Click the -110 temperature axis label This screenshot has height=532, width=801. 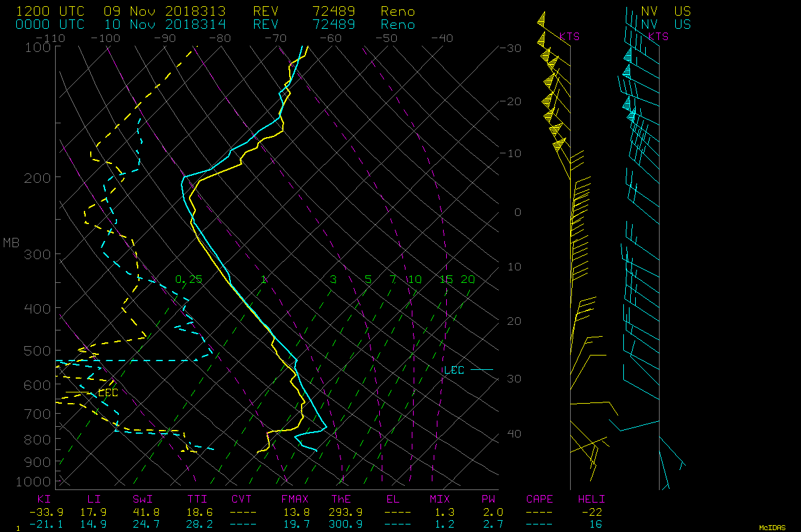51,38
